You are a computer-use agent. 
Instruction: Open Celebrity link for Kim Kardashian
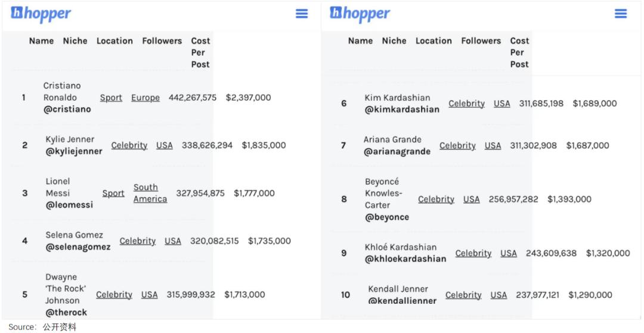click(x=466, y=103)
